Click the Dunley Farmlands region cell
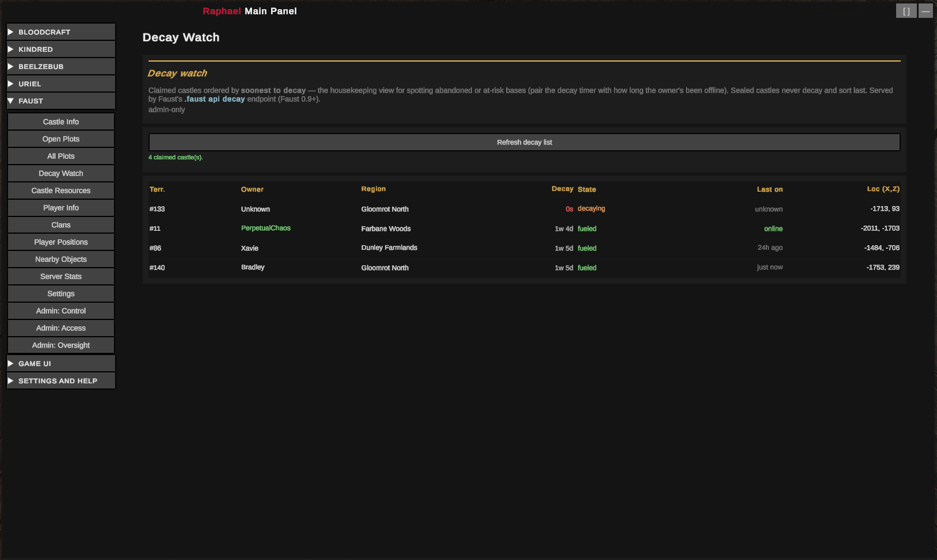The width and height of the screenshot is (937, 560). (x=389, y=247)
